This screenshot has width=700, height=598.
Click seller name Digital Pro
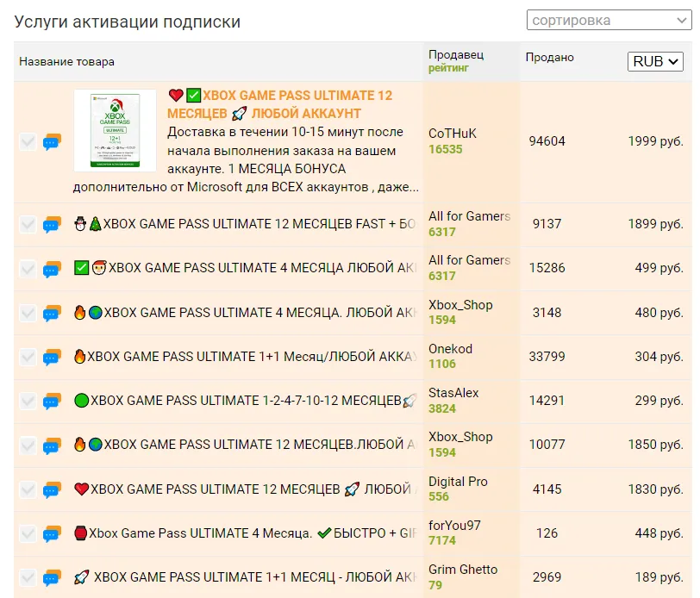tap(458, 482)
